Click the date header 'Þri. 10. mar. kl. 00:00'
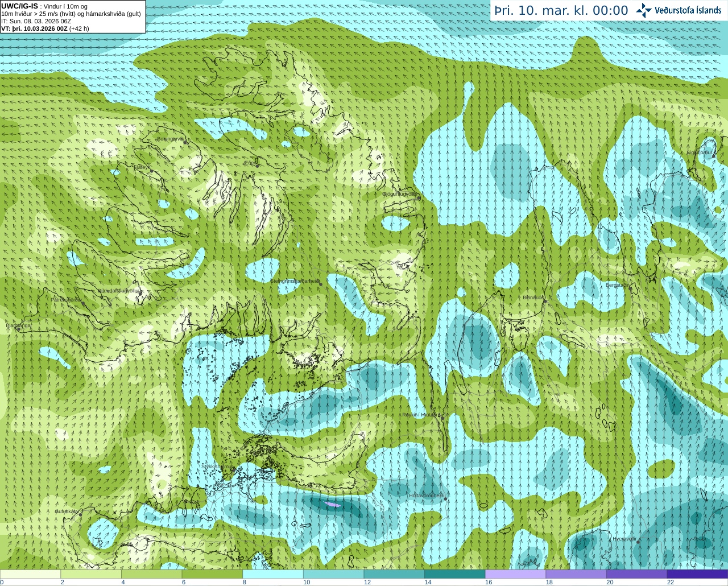This screenshot has width=728, height=586. coord(561,11)
